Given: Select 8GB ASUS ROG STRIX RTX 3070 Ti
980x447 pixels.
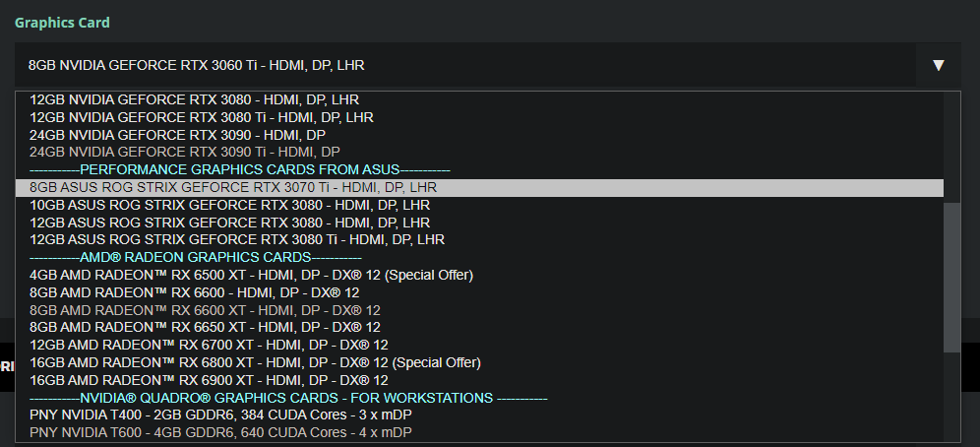Looking at the screenshot, I should point(479,187).
